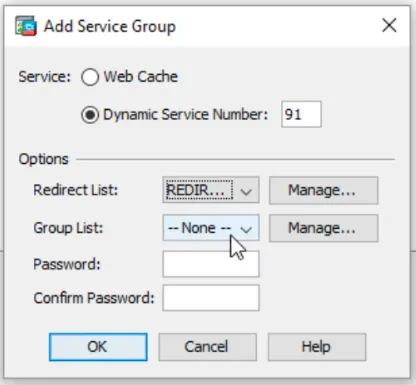Click the Password input field
Viewport: 416px width, 385px height.
pyautogui.click(x=211, y=264)
